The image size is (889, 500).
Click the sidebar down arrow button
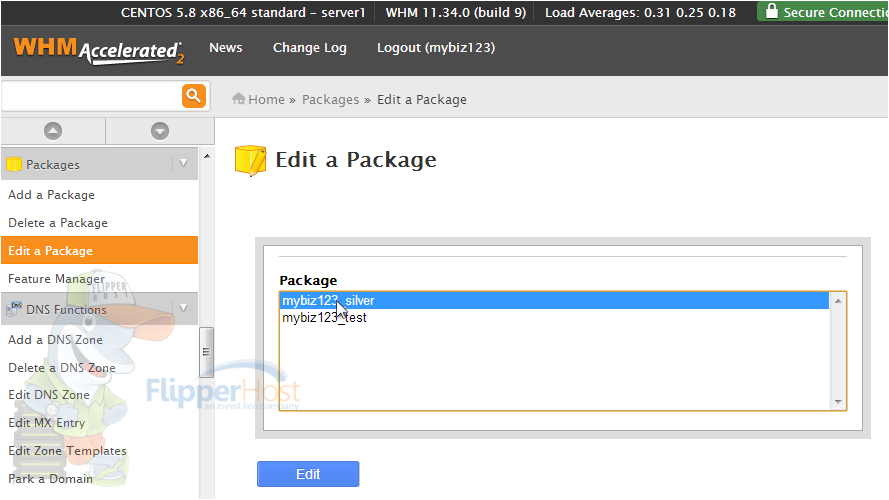pos(160,131)
